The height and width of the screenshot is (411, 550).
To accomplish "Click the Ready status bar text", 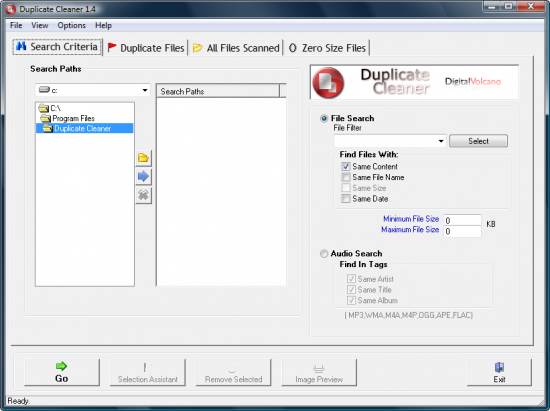I will pyautogui.click(x=19, y=400).
